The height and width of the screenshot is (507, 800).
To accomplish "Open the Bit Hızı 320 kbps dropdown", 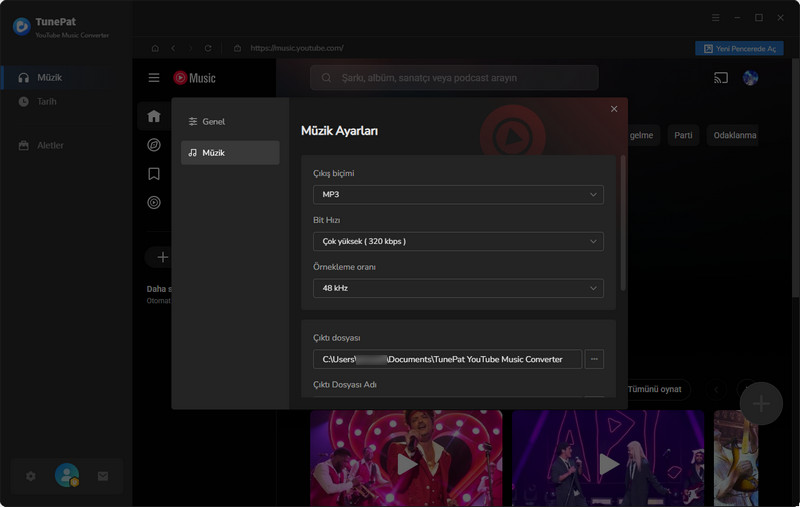I will 457,241.
